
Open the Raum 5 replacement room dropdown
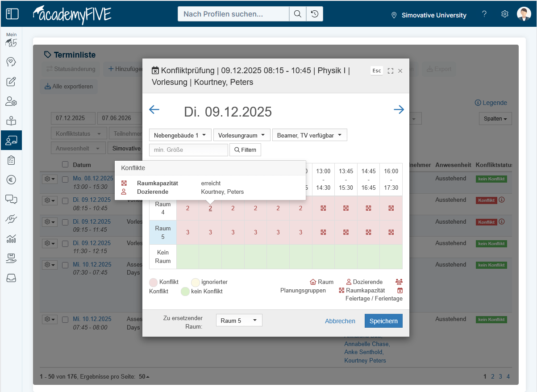click(239, 321)
